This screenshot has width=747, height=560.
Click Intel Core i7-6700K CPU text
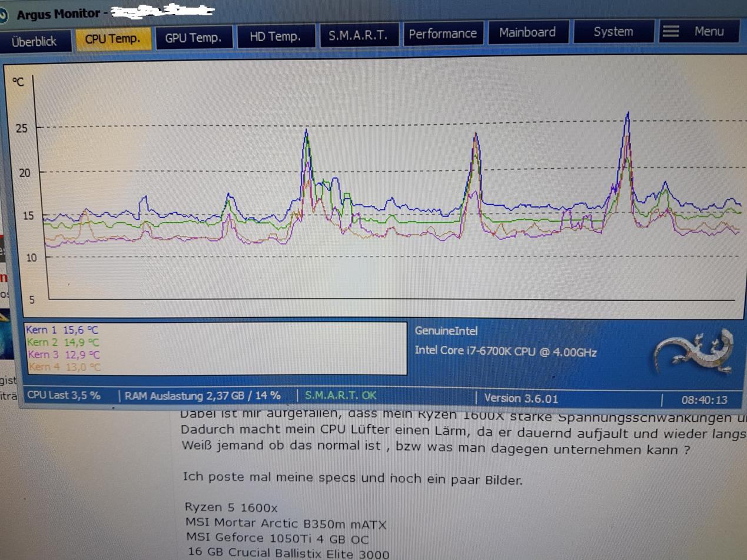coord(506,352)
